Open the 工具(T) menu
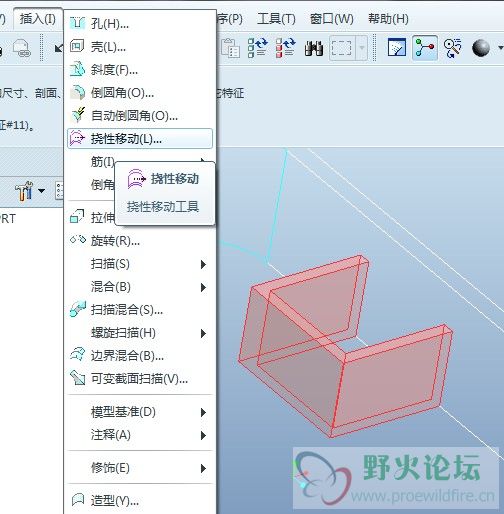Image resolution: width=504 pixels, height=514 pixels. tap(276, 19)
